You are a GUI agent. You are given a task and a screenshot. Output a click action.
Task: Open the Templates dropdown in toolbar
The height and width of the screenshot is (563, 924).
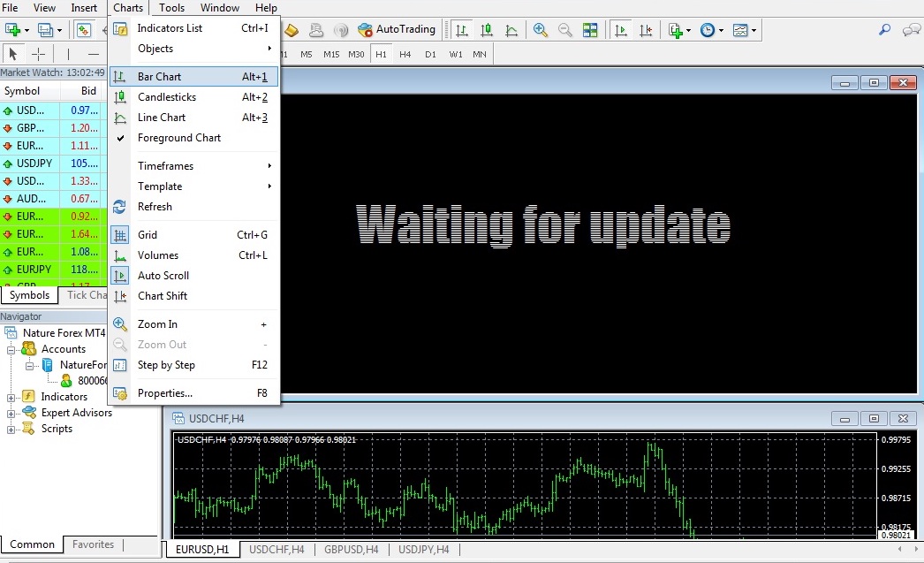pyautogui.click(x=745, y=29)
